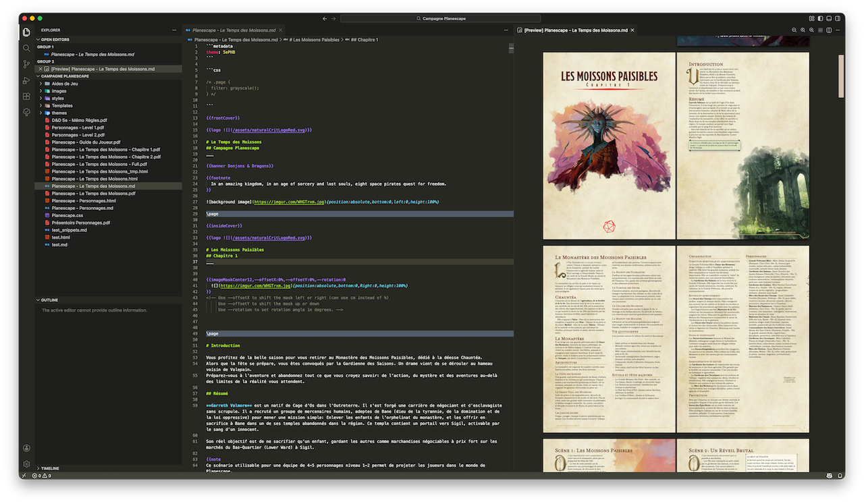Open the Extensions view
This screenshot has width=864, height=504.
pyautogui.click(x=26, y=96)
